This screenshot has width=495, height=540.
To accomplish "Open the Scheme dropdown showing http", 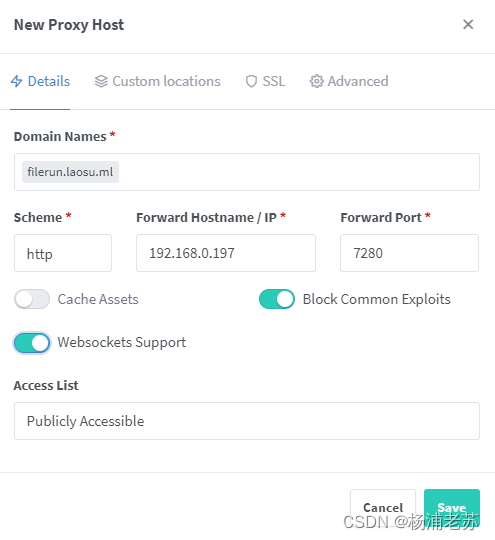I will [63, 253].
